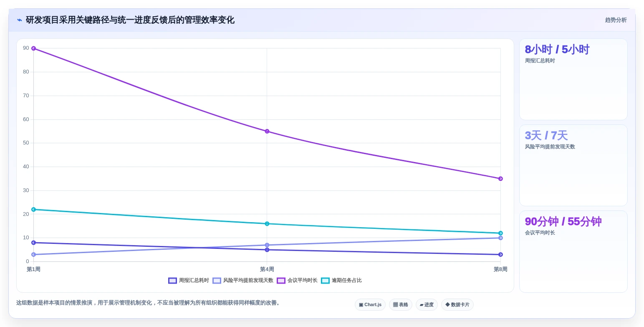Click the 0 y-axis tick label

tap(28, 261)
